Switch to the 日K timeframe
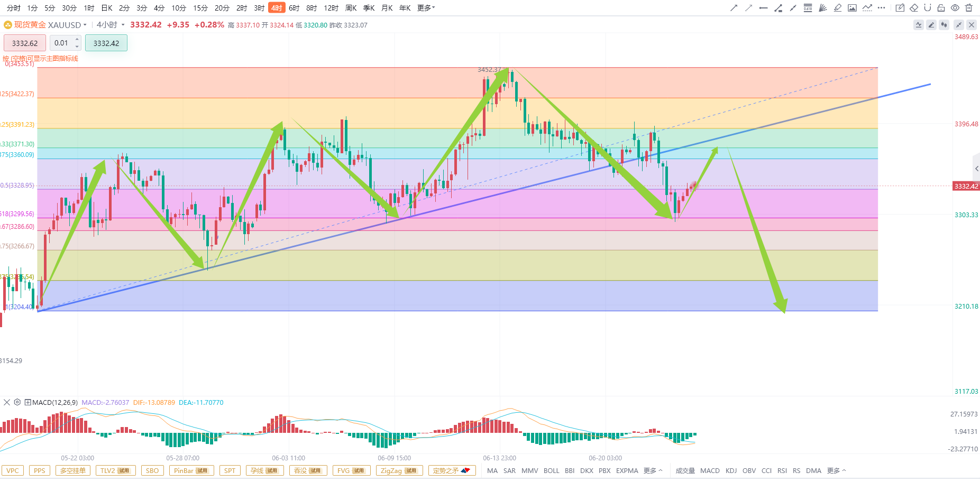Screen dimensions: 980x482 pos(107,8)
